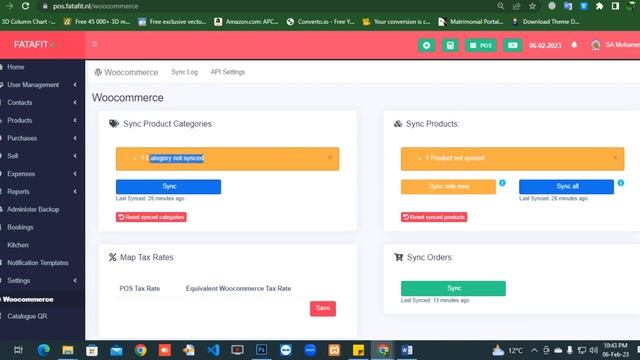Show info tooltip beside Sync all
The image size is (640, 360).
[621, 183]
